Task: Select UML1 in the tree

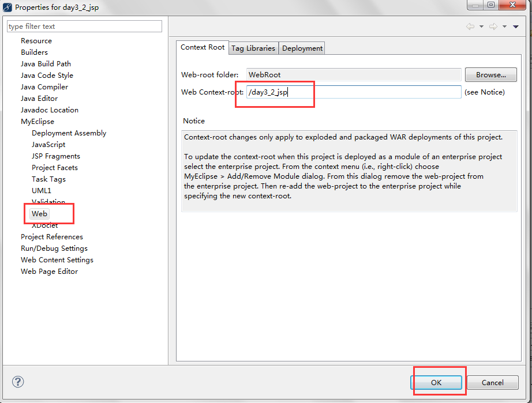Action: (x=42, y=190)
